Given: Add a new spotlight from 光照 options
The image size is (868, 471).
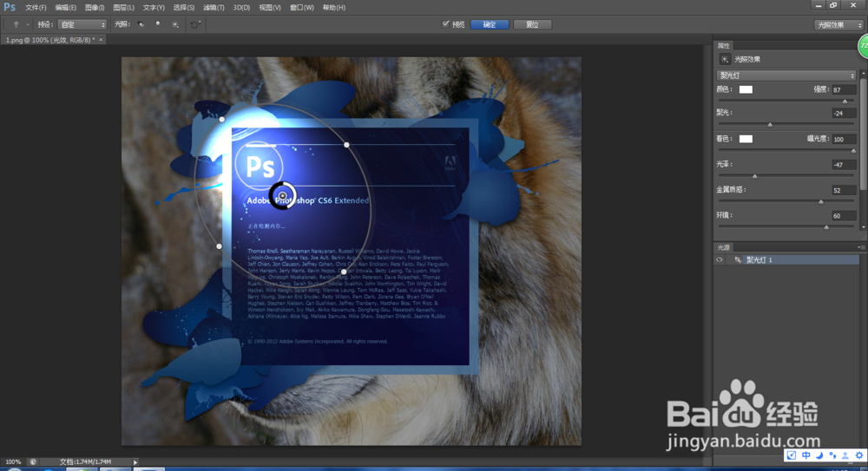Looking at the screenshot, I should coord(141,24).
